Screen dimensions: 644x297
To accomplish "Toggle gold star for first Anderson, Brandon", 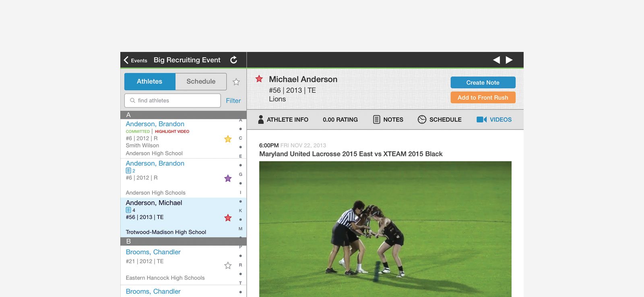I will pyautogui.click(x=228, y=139).
